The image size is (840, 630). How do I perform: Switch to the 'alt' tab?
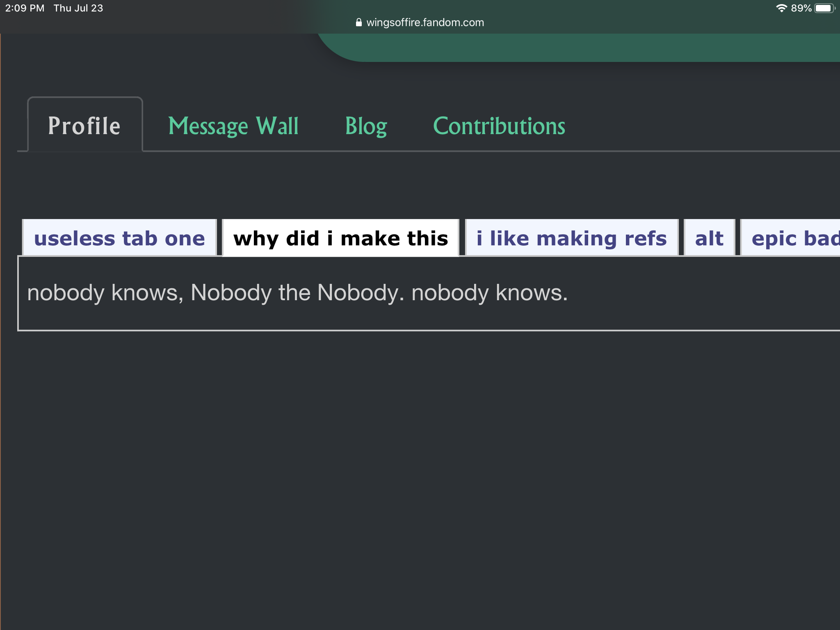pos(709,238)
